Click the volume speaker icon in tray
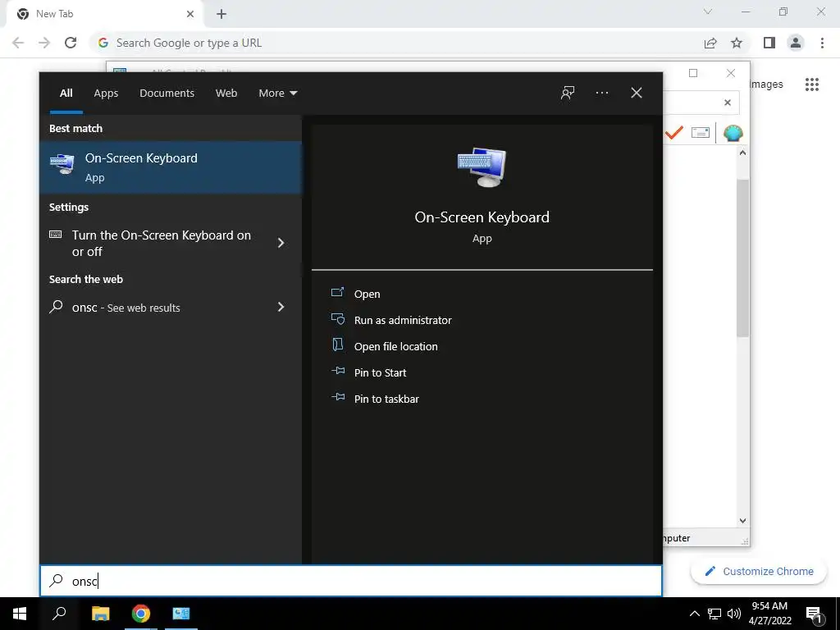 734,614
